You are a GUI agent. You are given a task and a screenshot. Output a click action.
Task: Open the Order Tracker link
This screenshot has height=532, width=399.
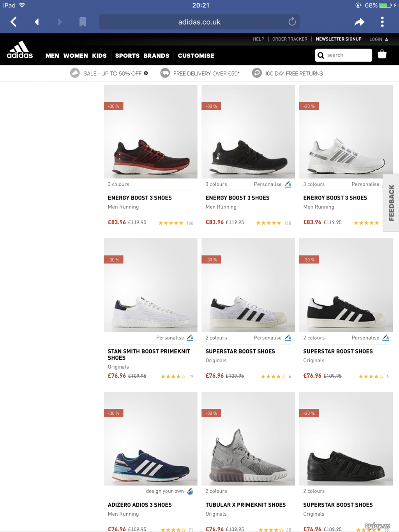pos(290,39)
